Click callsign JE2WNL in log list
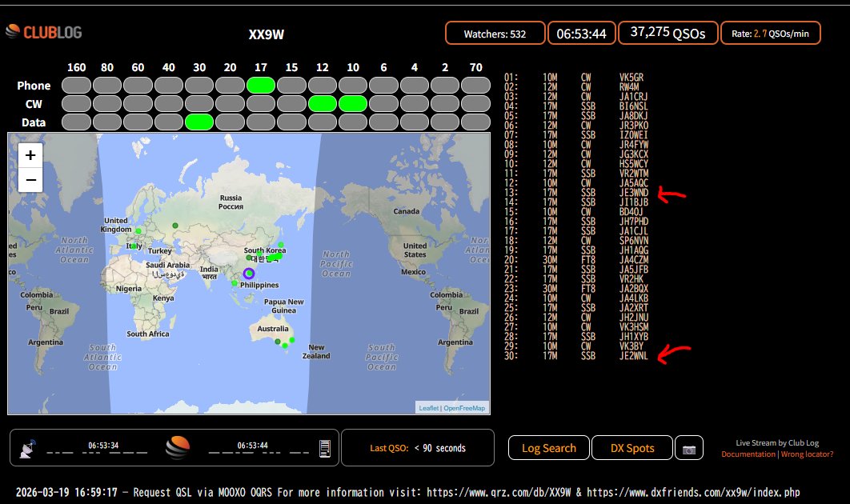 pyautogui.click(x=634, y=355)
